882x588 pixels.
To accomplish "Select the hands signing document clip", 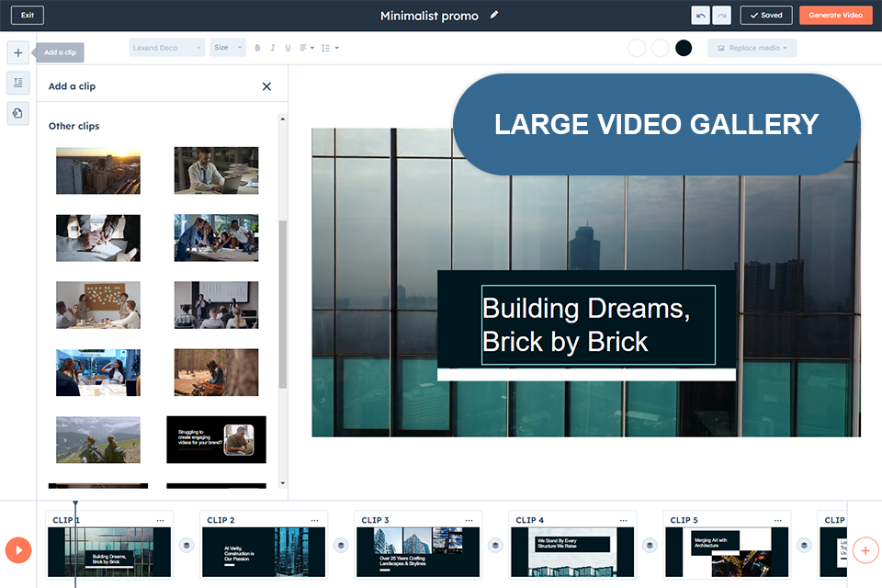I will (98, 238).
